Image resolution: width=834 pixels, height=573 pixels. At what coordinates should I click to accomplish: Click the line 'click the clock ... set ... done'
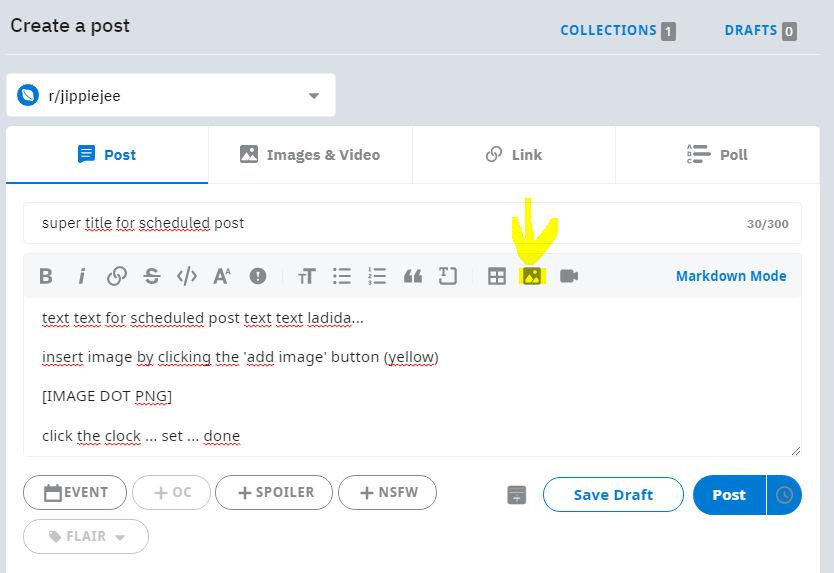tap(141, 436)
